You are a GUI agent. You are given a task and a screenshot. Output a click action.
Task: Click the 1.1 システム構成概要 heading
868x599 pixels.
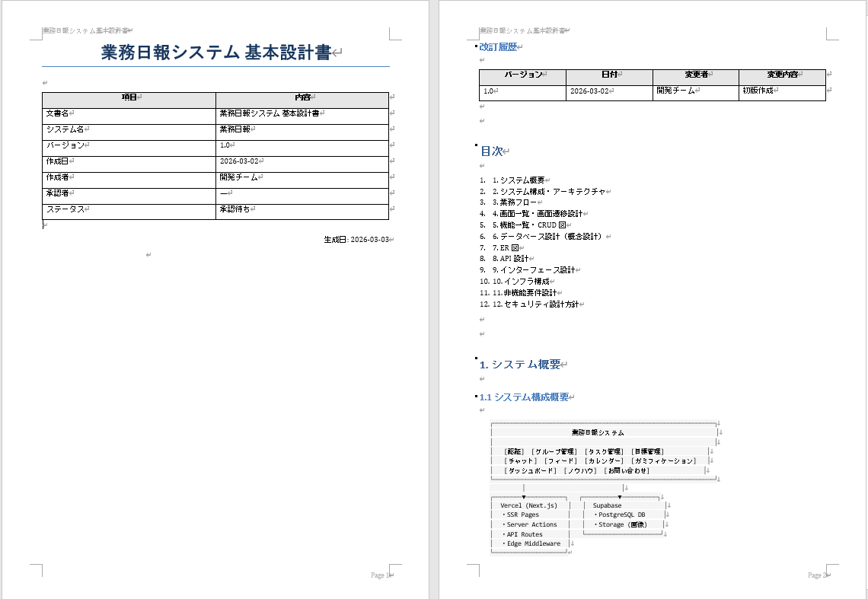[525, 397]
